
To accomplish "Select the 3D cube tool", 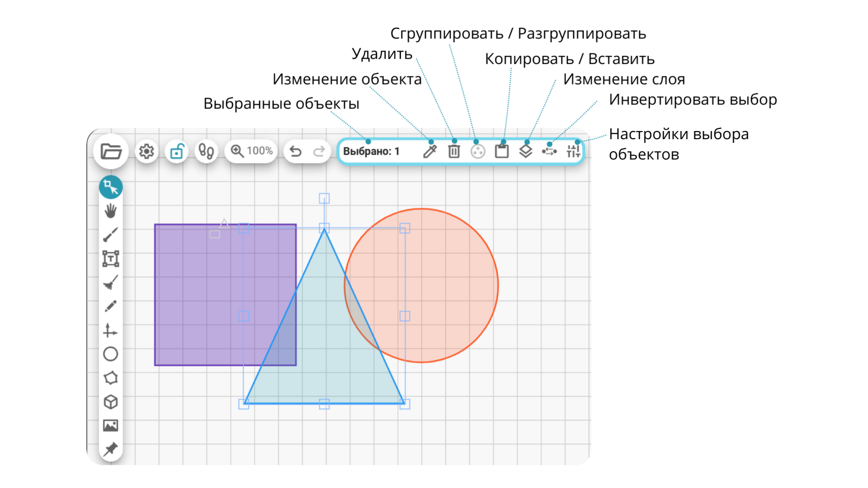I will (111, 402).
